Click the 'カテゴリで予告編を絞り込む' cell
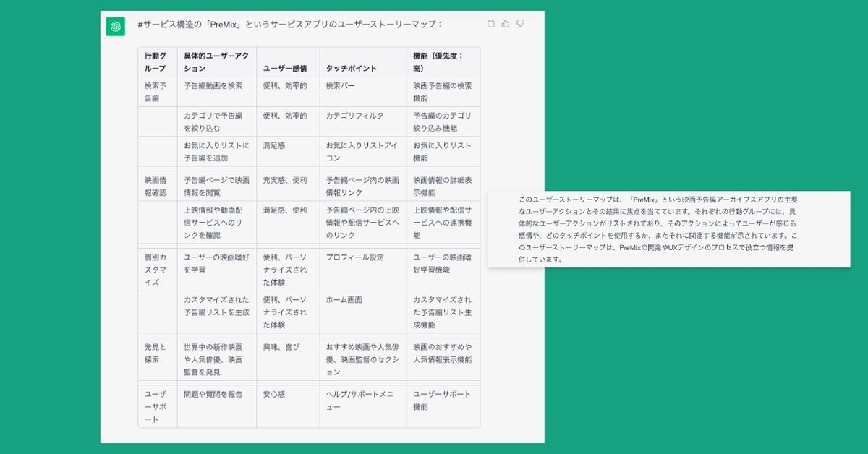 [x=217, y=121]
